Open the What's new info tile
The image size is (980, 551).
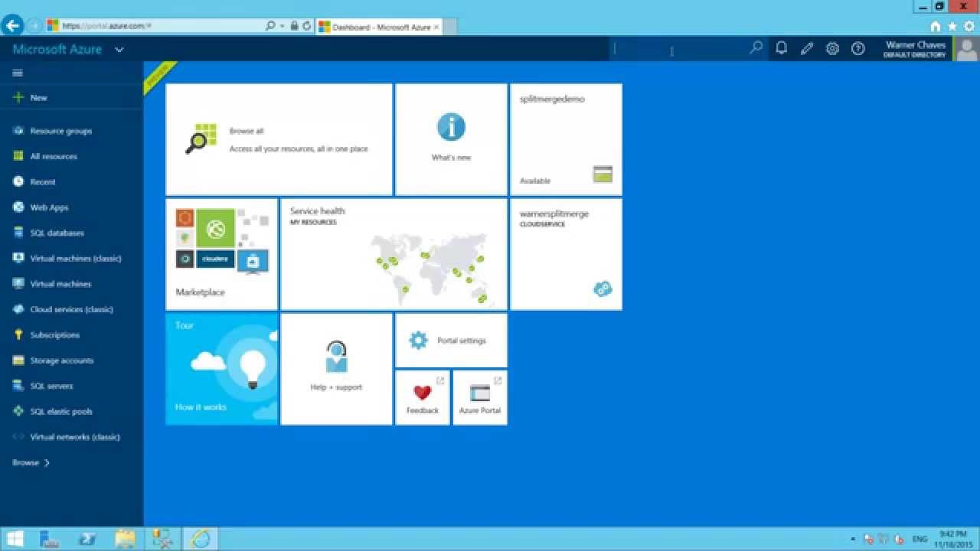[451, 139]
